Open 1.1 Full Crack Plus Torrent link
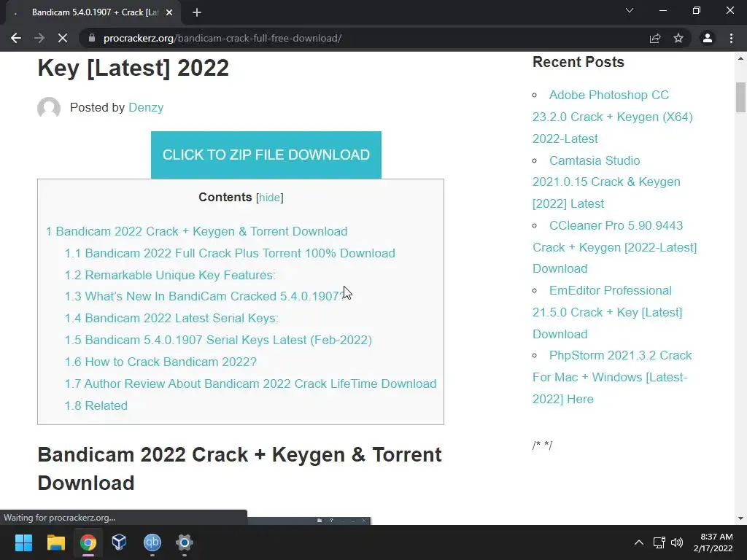 [x=230, y=253]
